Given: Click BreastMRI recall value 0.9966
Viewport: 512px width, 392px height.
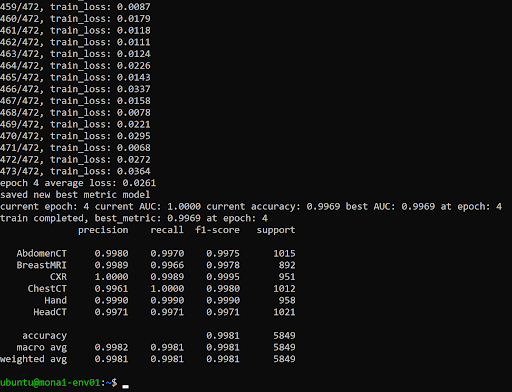Looking at the screenshot, I should tap(167, 265).
